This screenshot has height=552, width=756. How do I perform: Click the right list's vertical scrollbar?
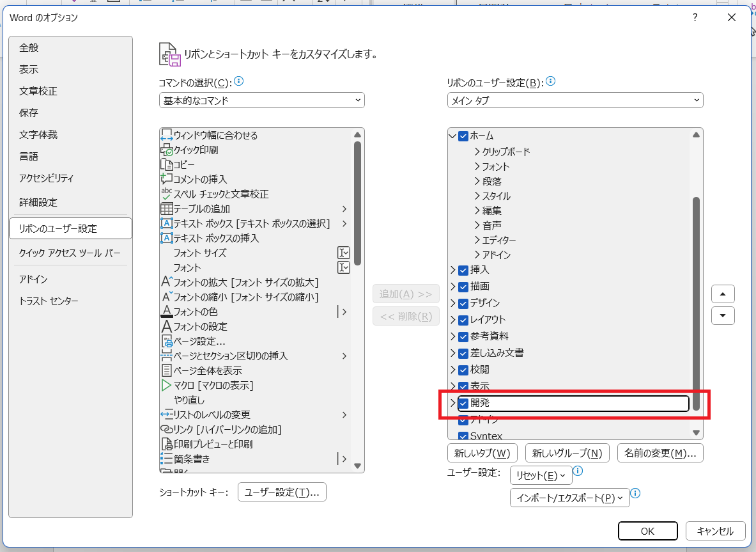coord(696,269)
